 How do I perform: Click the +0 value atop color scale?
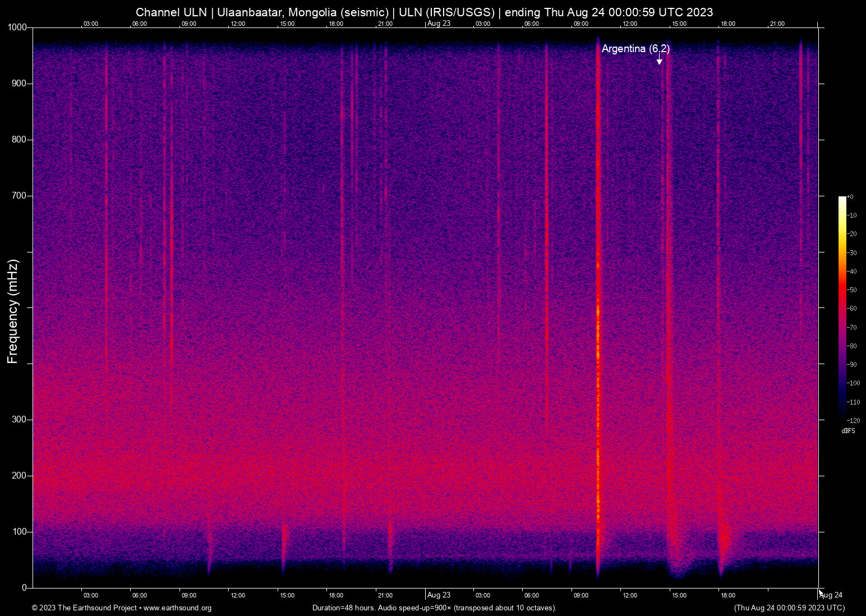[850, 197]
